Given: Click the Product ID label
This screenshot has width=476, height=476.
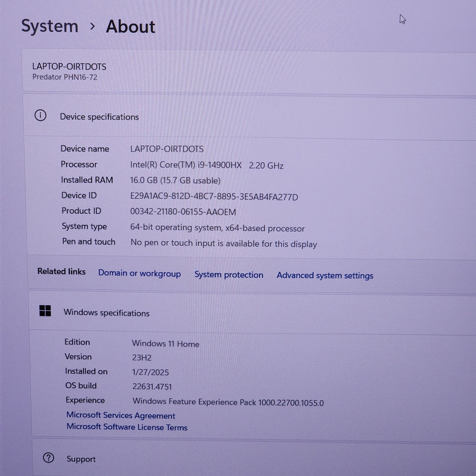Looking at the screenshot, I should point(81,211).
